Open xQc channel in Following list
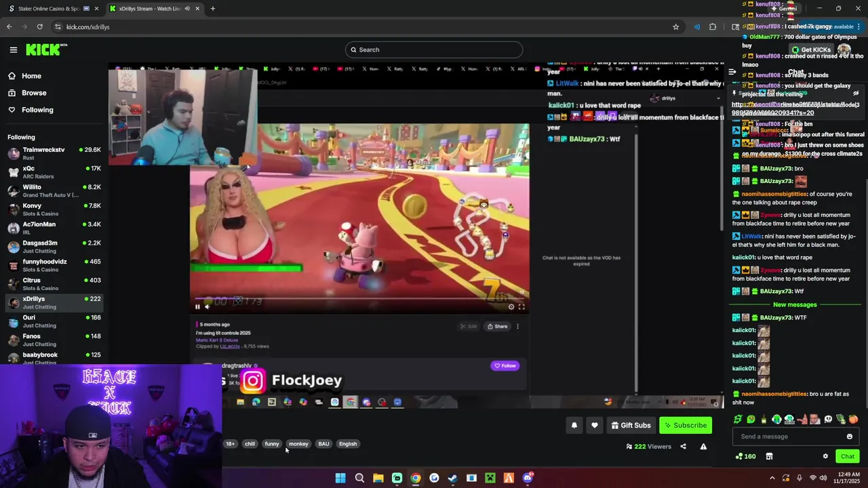 pyautogui.click(x=54, y=172)
